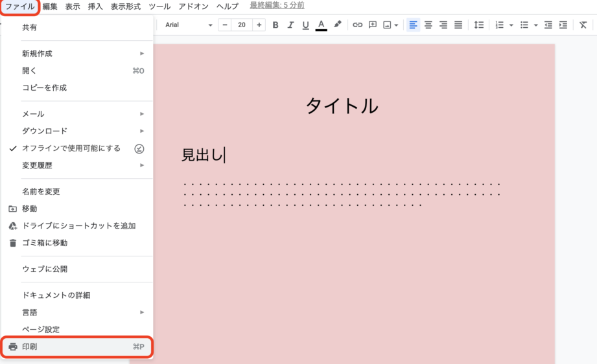Open the 挿入 menu
The width and height of the screenshot is (597, 364).
(95, 7)
